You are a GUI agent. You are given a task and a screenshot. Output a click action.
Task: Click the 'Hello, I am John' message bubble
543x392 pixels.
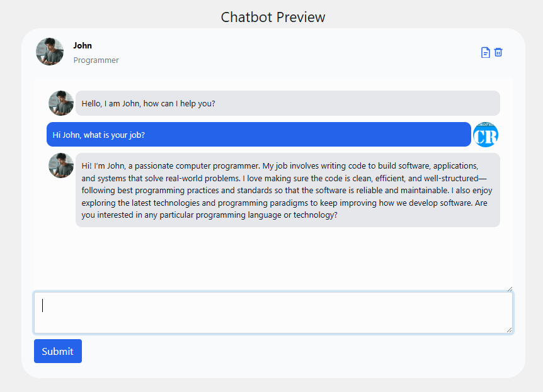coord(288,103)
